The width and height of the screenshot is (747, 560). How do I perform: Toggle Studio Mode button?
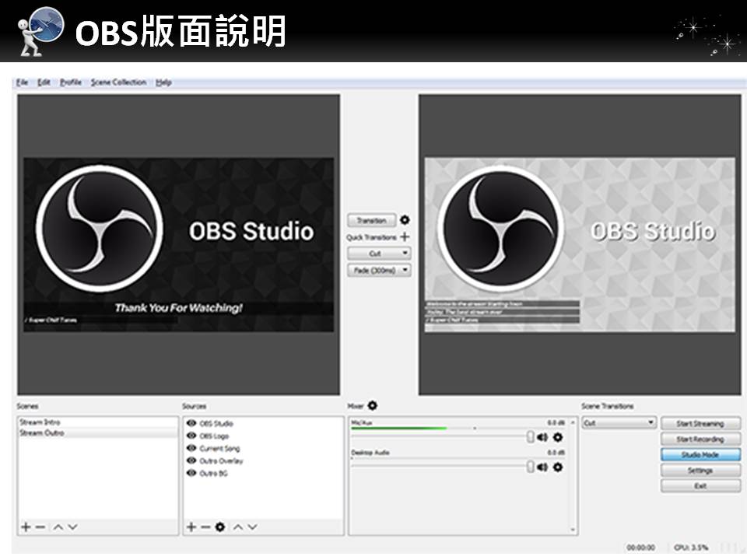700,455
